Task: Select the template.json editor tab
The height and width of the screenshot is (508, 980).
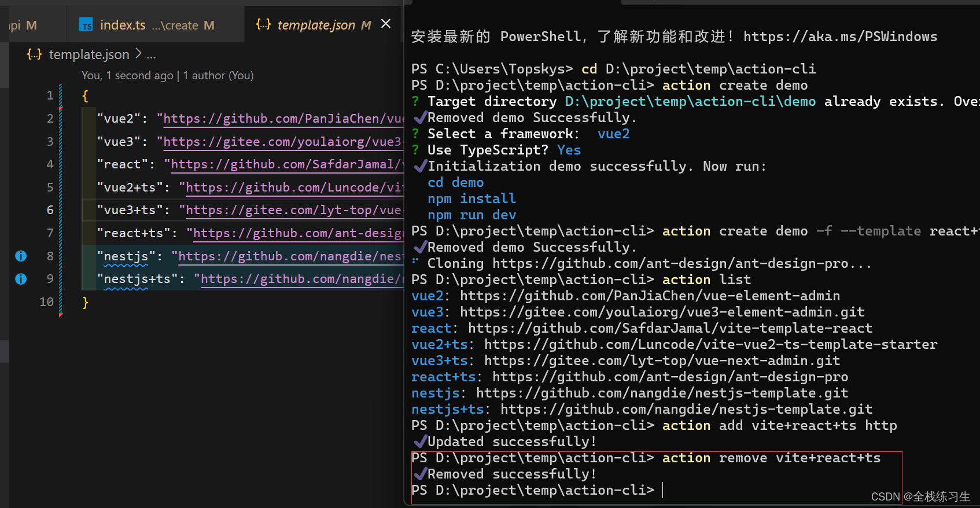Action: pos(316,25)
